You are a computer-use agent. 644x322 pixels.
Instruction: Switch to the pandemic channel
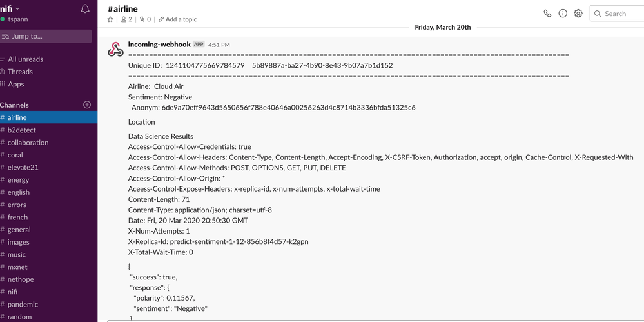(x=23, y=304)
